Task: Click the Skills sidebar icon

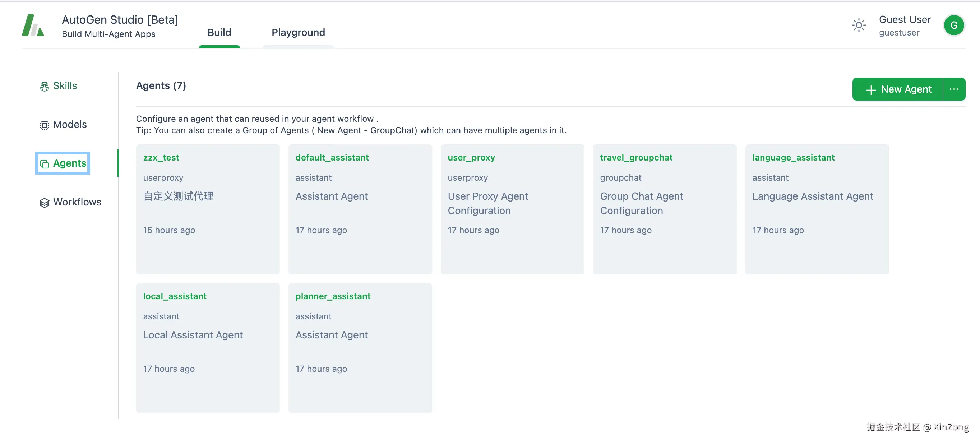Action: (45, 86)
